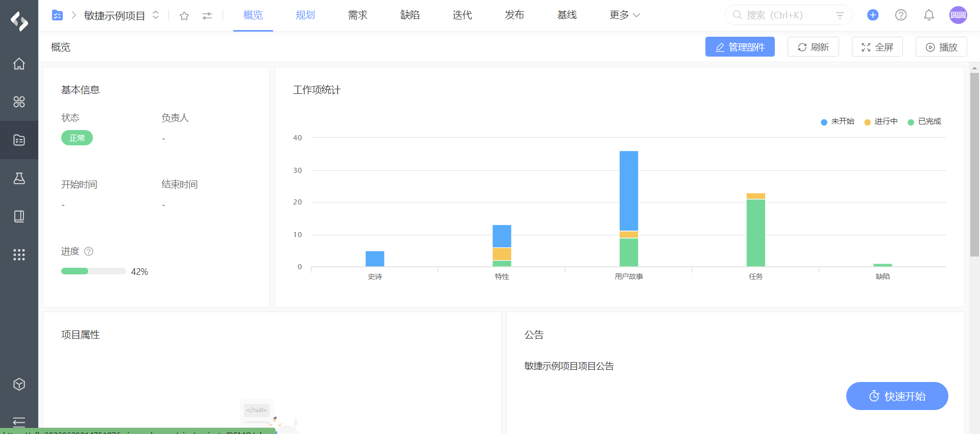Open the dotted apps grid in sidebar
This screenshot has width=980, height=434.
click(19, 254)
